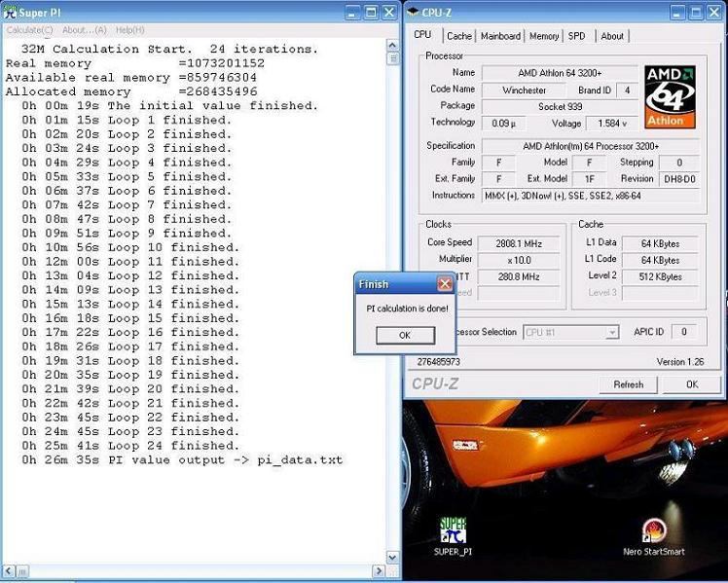This screenshot has width=728, height=583.
Task: Minimize the Super PI window
Action: (x=353, y=13)
